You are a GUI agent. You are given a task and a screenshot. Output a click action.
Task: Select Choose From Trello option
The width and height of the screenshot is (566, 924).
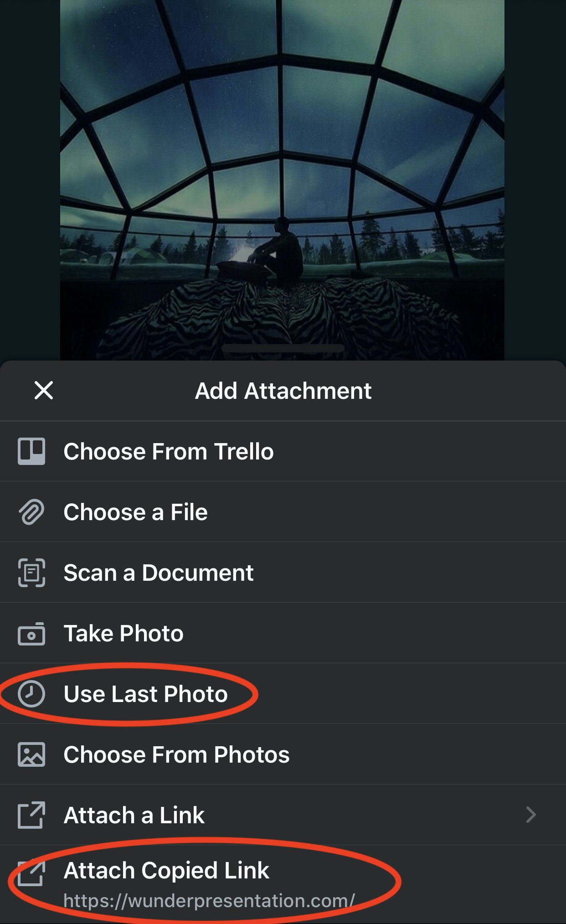169,451
